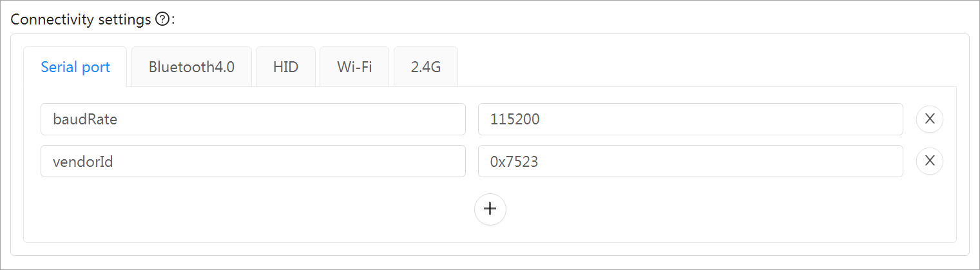
Task: Delete the vendorId row using its X icon
Action: 930,161
